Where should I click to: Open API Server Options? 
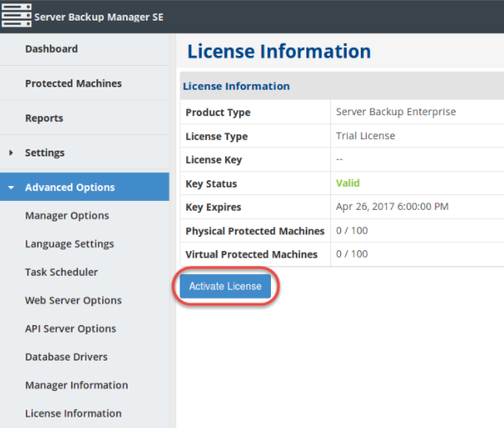tap(70, 328)
